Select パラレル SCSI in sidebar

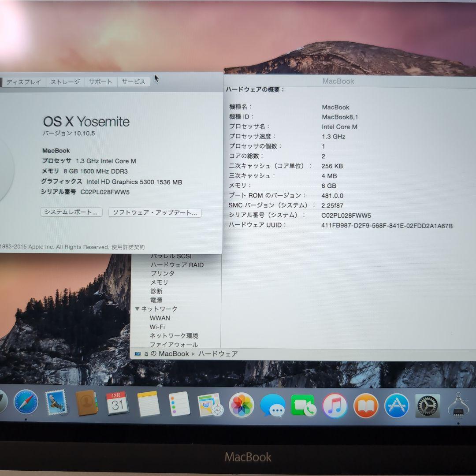point(171,256)
